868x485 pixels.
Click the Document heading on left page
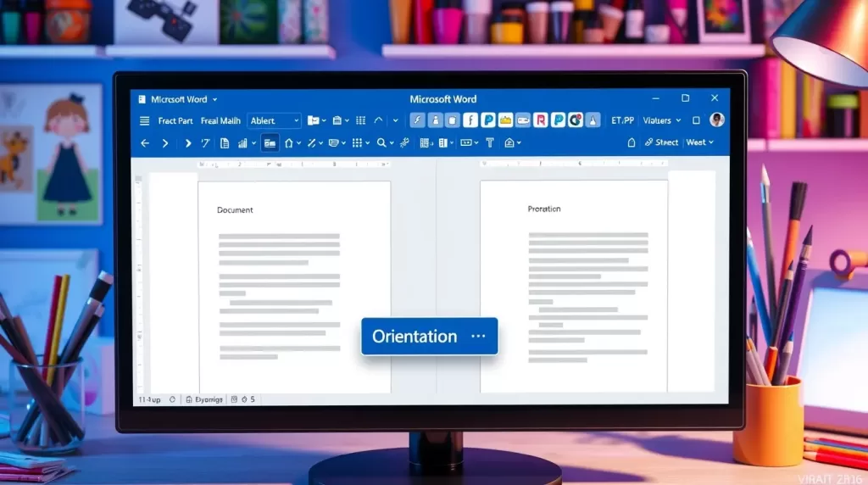[x=235, y=209]
